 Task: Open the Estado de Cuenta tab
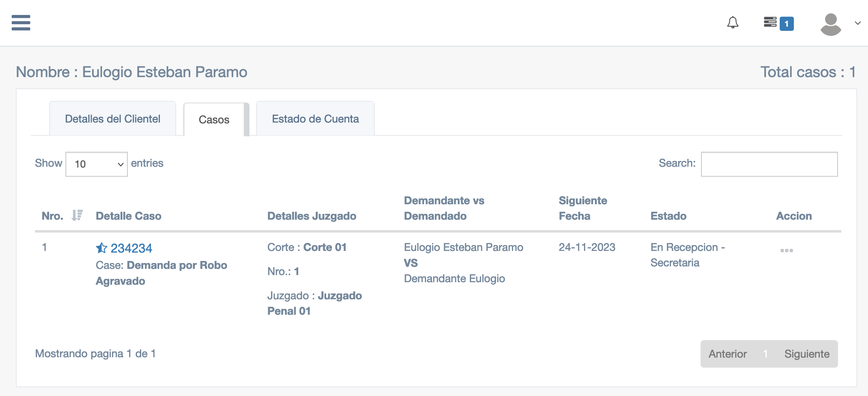pos(315,119)
